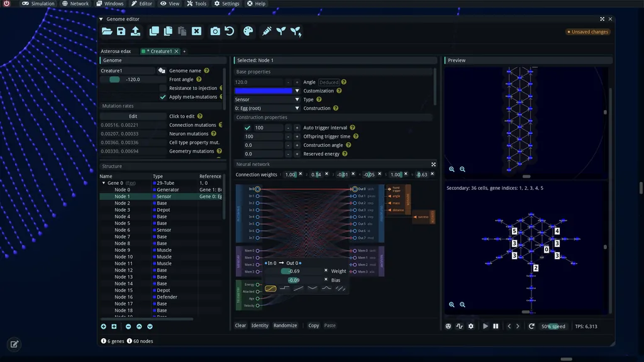The image size is (644, 362).
Task: Adjust the Weight slider showing -0.69
Action: point(294,271)
